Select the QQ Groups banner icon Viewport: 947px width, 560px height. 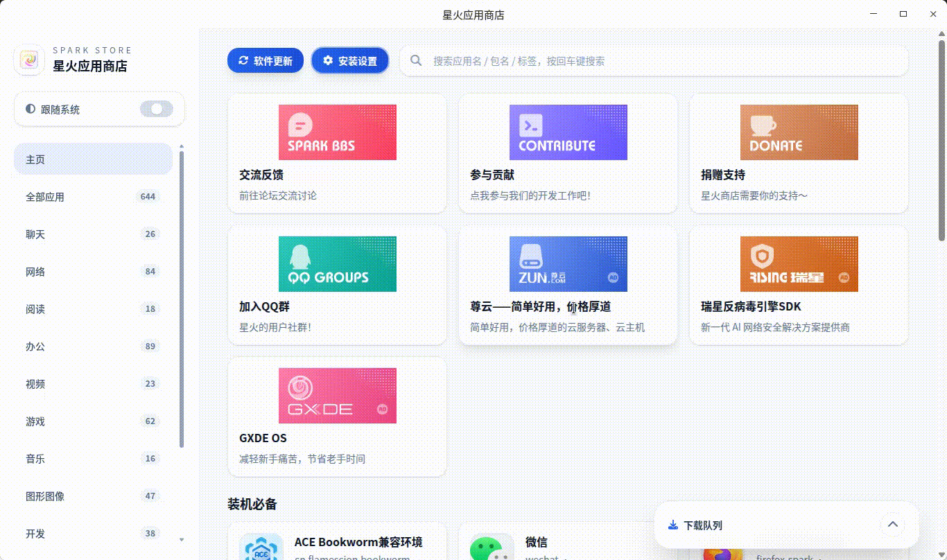(x=338, y=264)
